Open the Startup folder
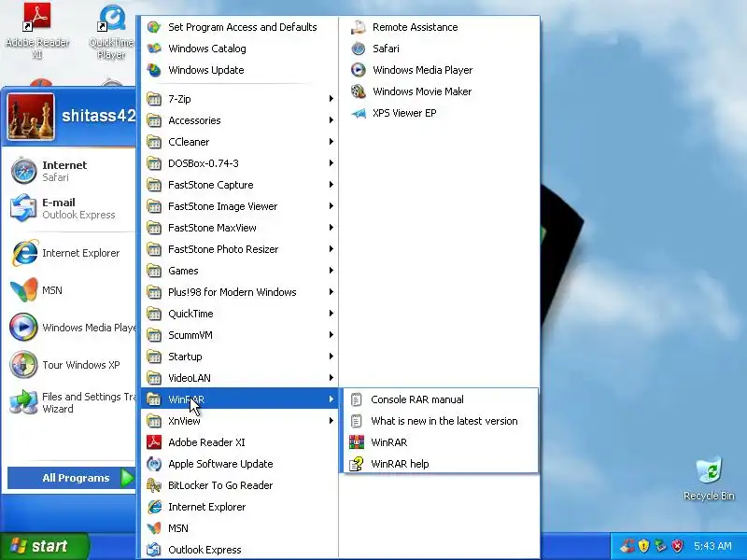The width and height of the screenshot is (747, 560). click(x=239, y=357)
